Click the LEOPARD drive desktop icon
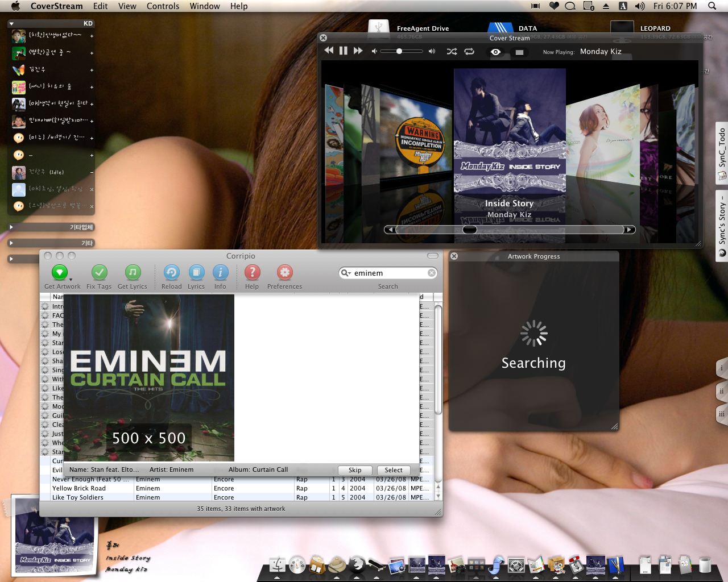The image size is (728, 582). pyautogui.click(x=622, y=28)
